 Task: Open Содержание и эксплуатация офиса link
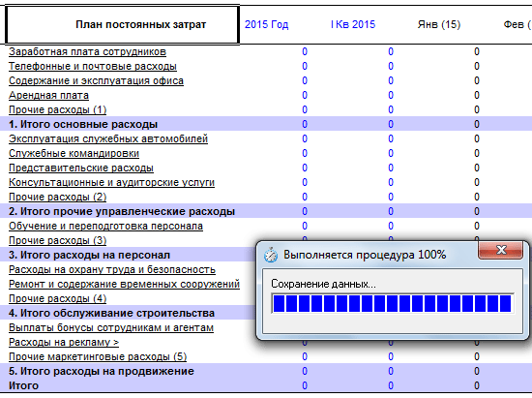pos(96,80)
